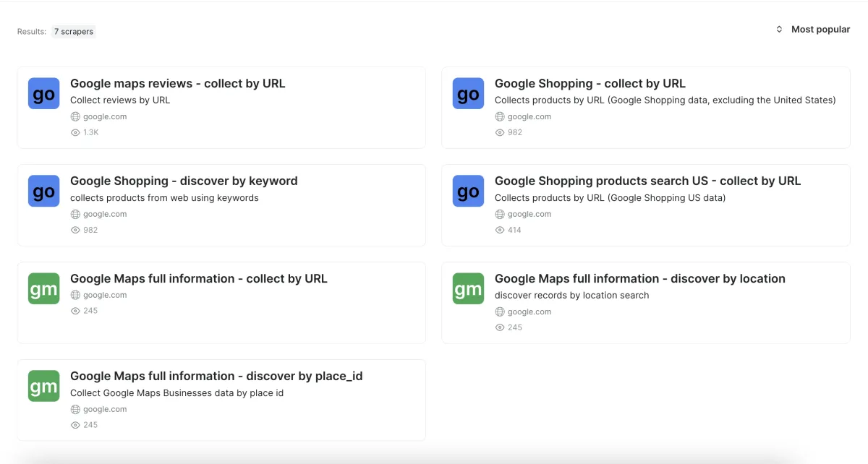The width and height of the screenshot is (868, 464).
Task: Click google.com on Maps full information collect by URL card
Action: pos(105,295)
